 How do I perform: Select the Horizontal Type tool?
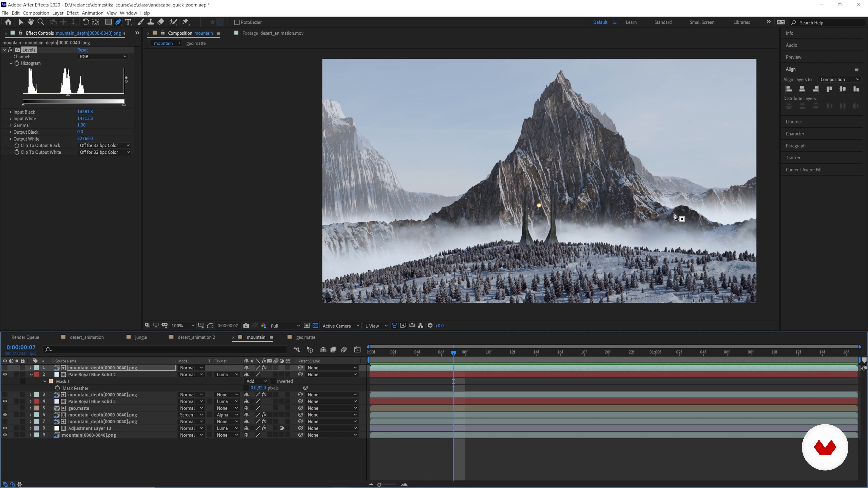click(128, 22)
